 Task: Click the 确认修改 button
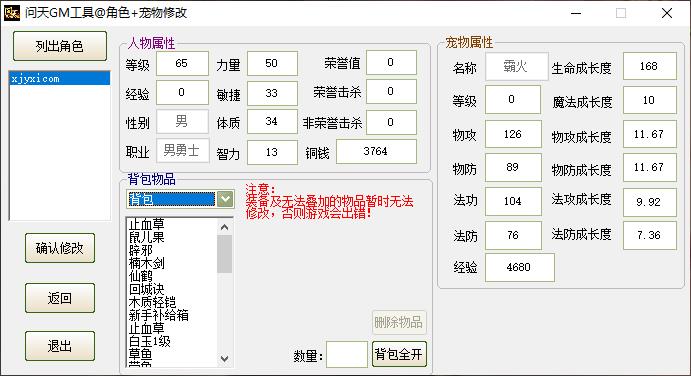60,248
